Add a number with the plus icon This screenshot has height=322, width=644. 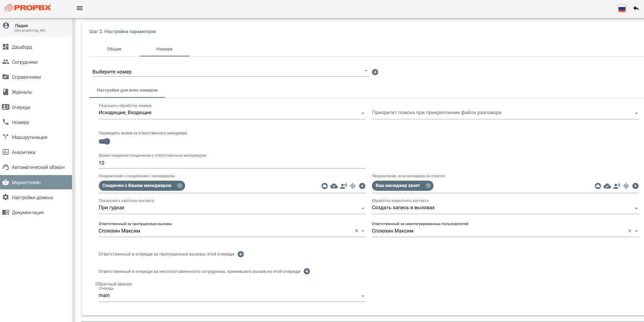click(375, 72)
